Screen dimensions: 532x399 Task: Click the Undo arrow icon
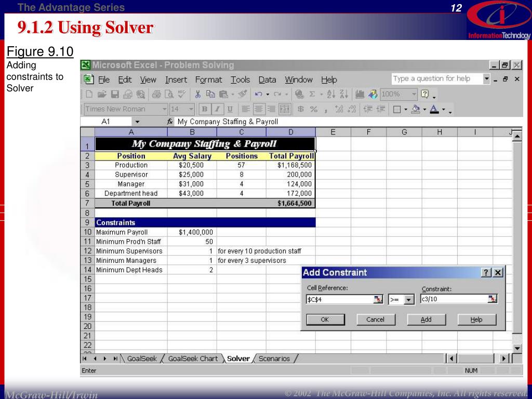259,95
